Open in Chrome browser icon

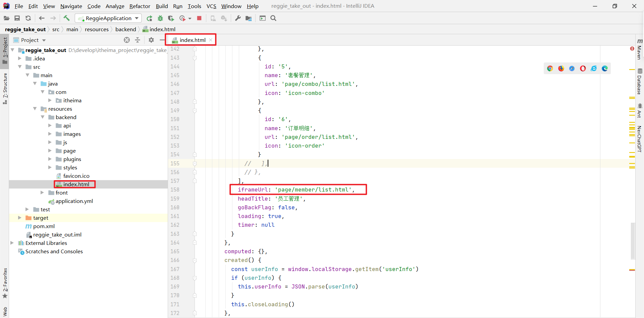coord(550,68)
